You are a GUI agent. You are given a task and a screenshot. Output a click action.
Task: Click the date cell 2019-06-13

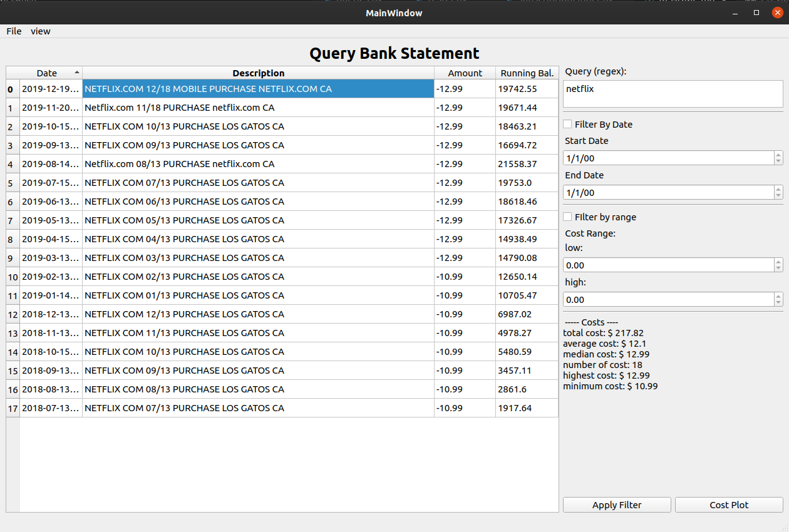(x=51, y=202)
